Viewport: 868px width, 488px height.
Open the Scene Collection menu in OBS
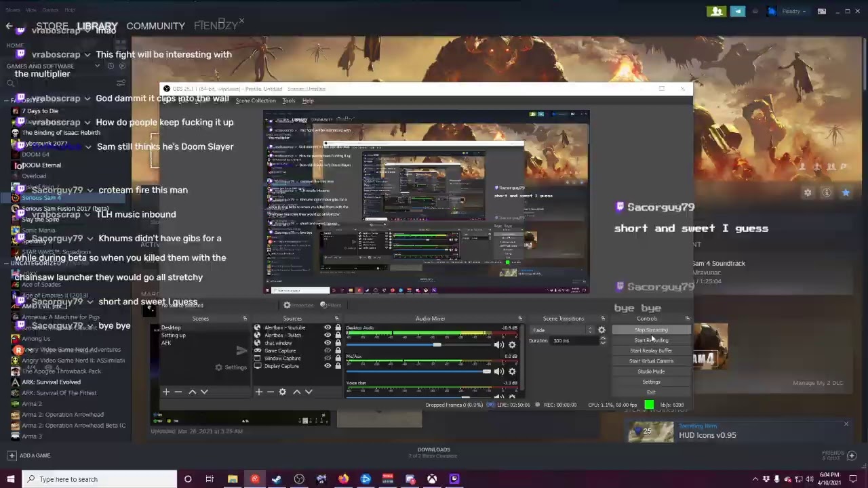[x=256, y=101]
